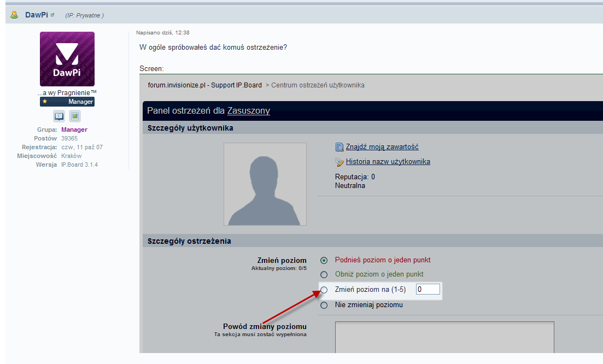Select Podnieś poziom o jeden punkt radio
The width and height of the screenshot is (603, 364).
point(324,260)
